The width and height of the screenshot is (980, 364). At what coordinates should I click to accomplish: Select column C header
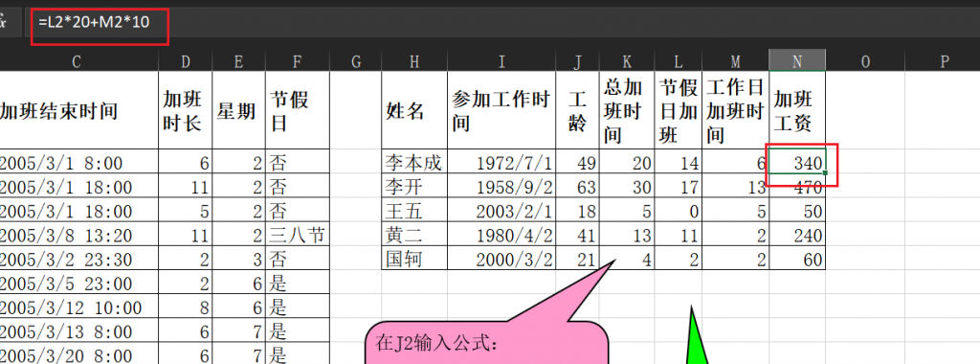pyautogui.click(x=77, y=60)
